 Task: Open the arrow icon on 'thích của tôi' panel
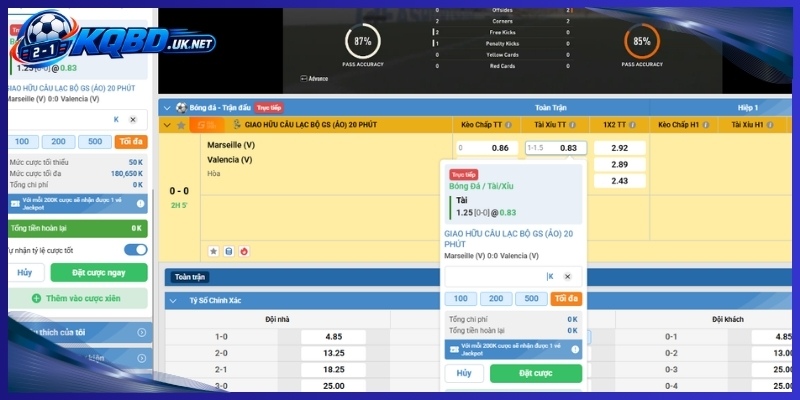coord(141,333)
